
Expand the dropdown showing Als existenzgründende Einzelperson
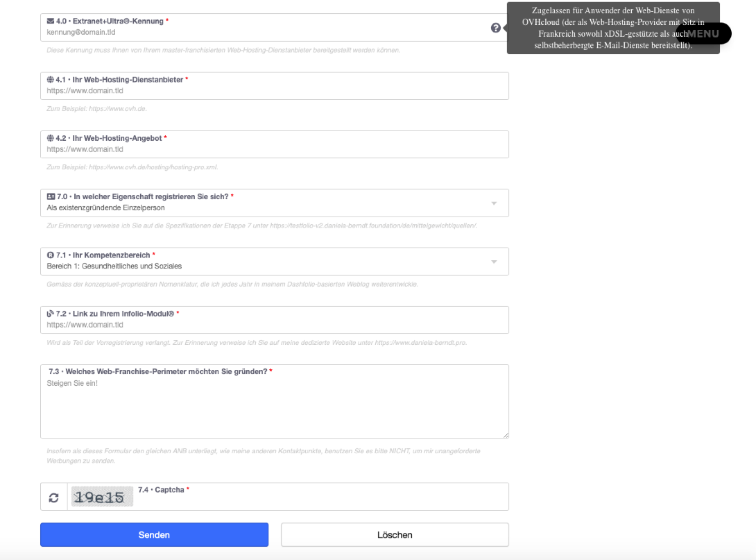click(x=493, y=203)
